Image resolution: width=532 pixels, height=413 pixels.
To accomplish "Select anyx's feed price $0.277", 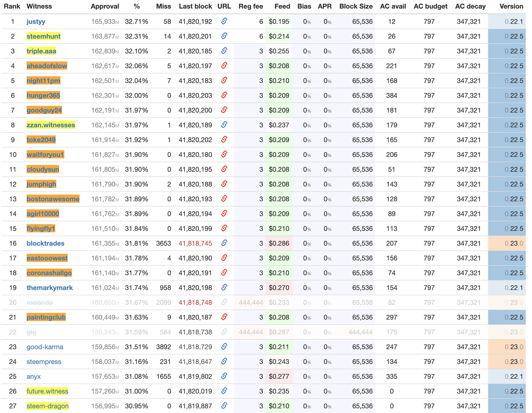I will pos(279,376).
